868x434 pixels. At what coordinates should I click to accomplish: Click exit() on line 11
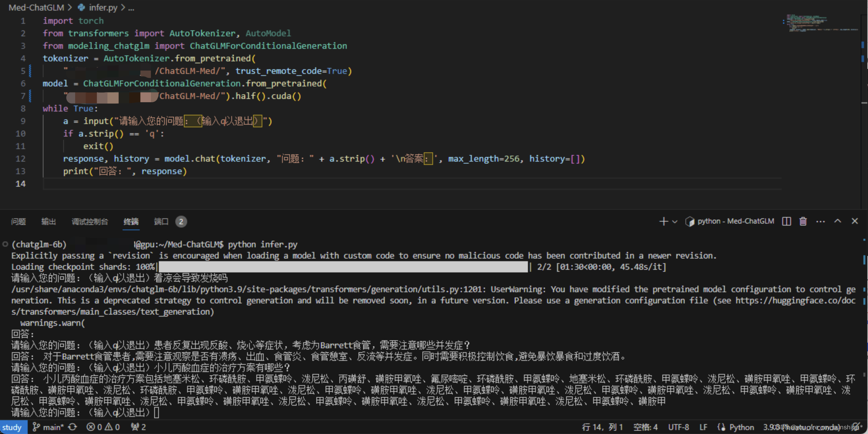(99, 146)
